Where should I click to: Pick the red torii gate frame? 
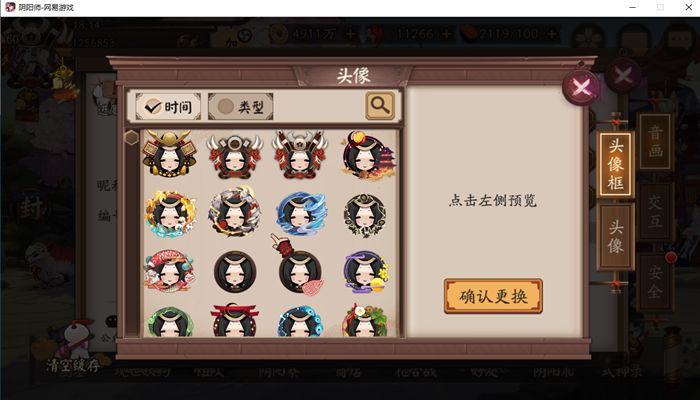coord(235,320)
